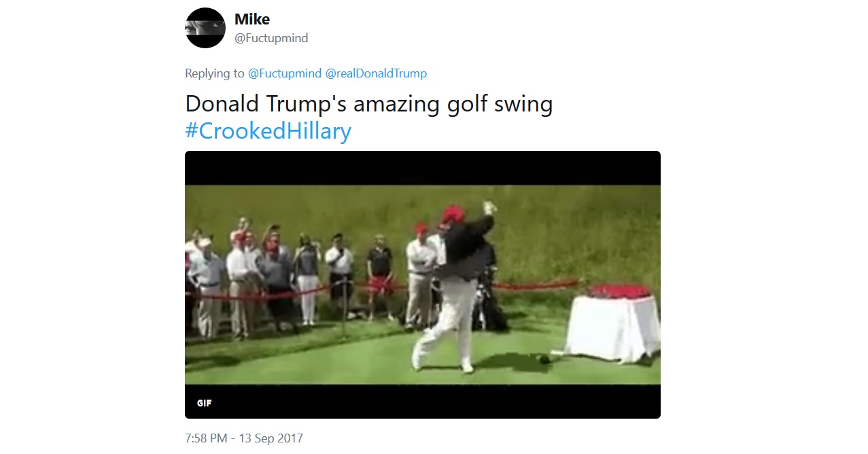Click the top black letterbox bar of GIF
Image resolution: width=868 pixels, height=454 pixels.
click(x=423, y=168)
